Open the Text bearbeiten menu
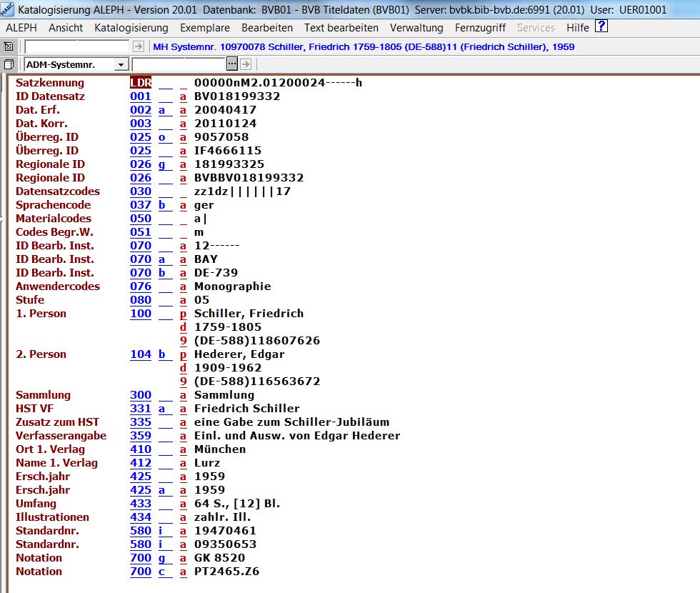 [341, 28]
